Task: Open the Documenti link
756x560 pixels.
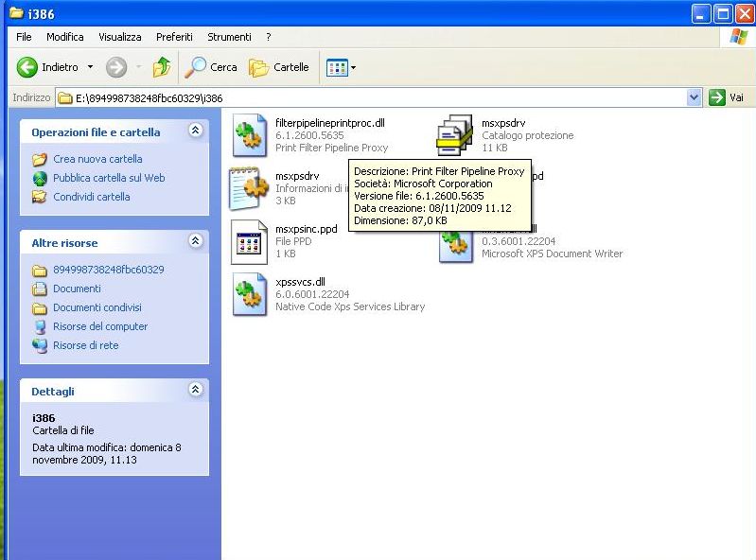Action: 77,289
